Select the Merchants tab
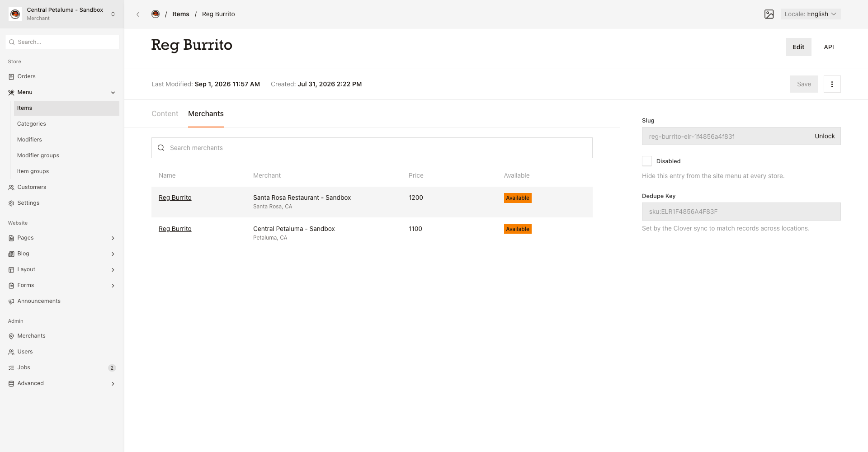The height and width of the screenshot is (452, 868). pos(206,114)
